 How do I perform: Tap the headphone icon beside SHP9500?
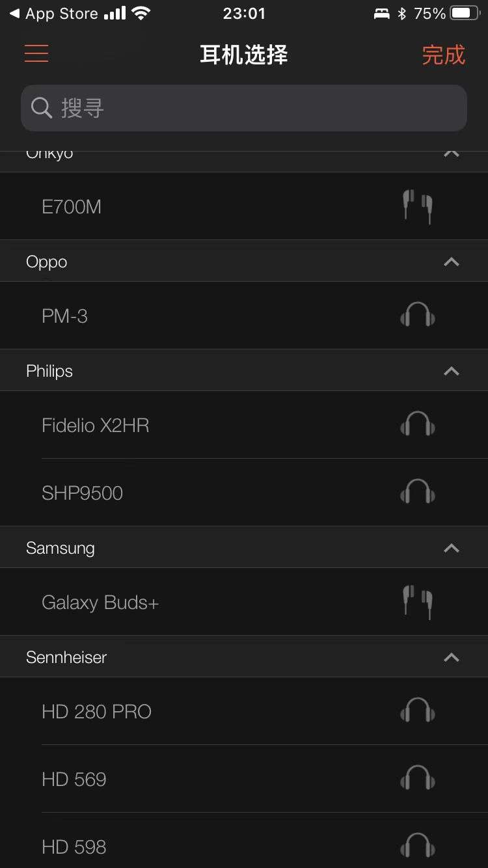(x=417, y=493)
